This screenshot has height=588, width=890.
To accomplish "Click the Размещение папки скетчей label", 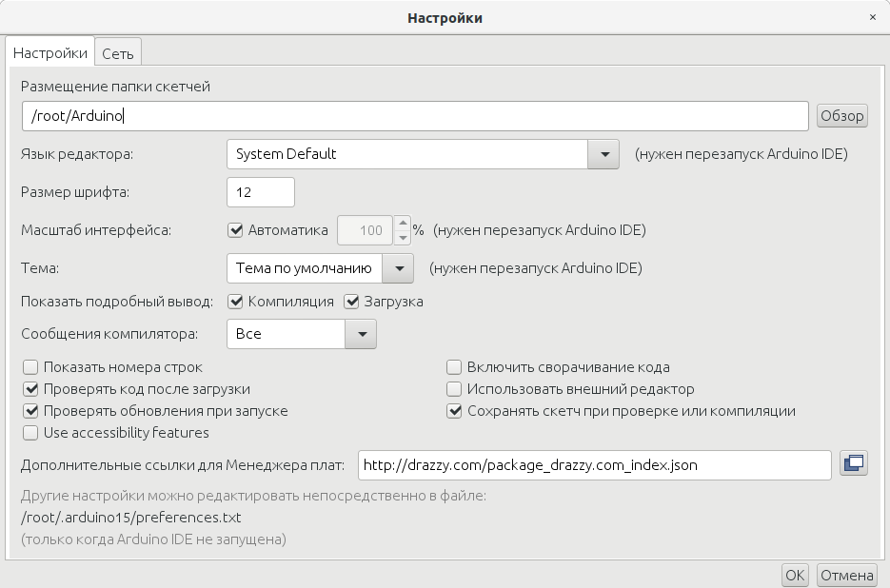I will 116,87.
